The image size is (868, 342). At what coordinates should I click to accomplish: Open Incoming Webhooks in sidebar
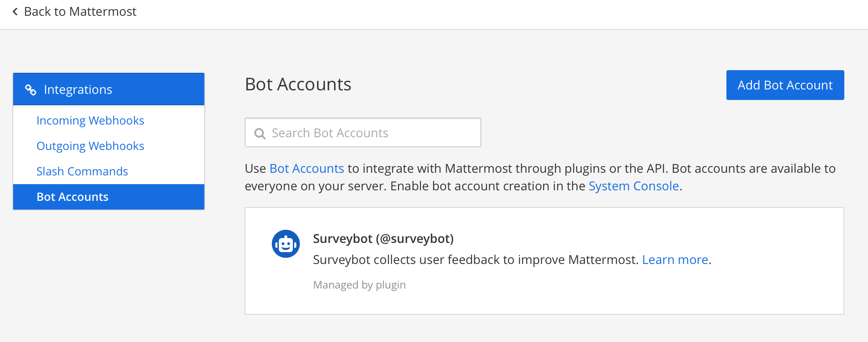point(90,121)
